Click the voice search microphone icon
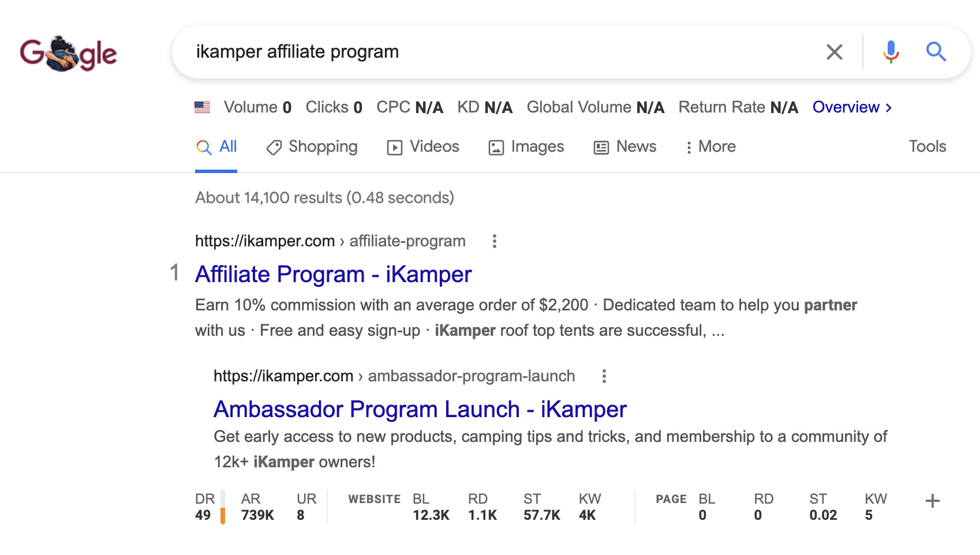The height and width of the screenshot is (555, 980). [x=891, y=52]
